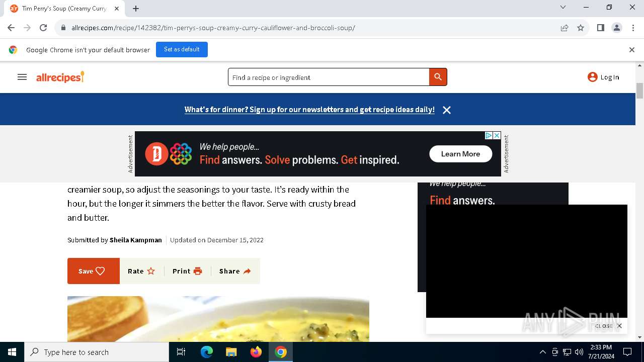Click the Learn More ad button
The width and height of the screenshot is (644, 362).
(x=460, y=154)
